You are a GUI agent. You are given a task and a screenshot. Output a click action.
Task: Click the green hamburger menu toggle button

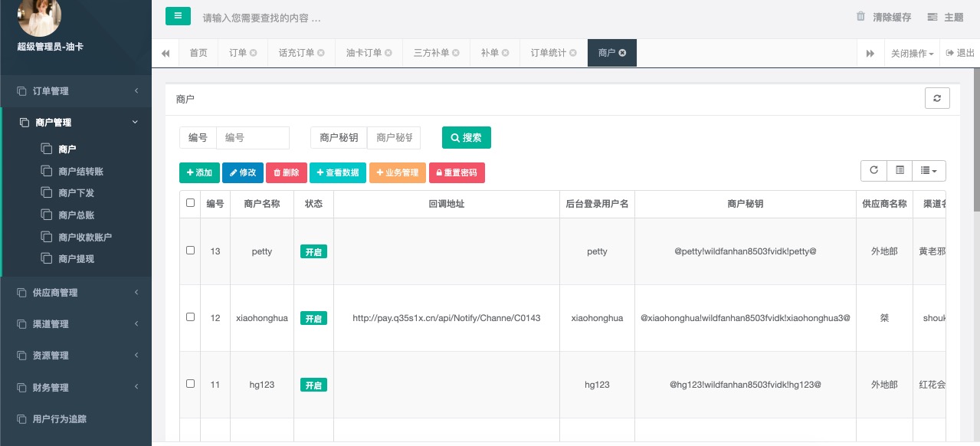(x=178, y=16)
